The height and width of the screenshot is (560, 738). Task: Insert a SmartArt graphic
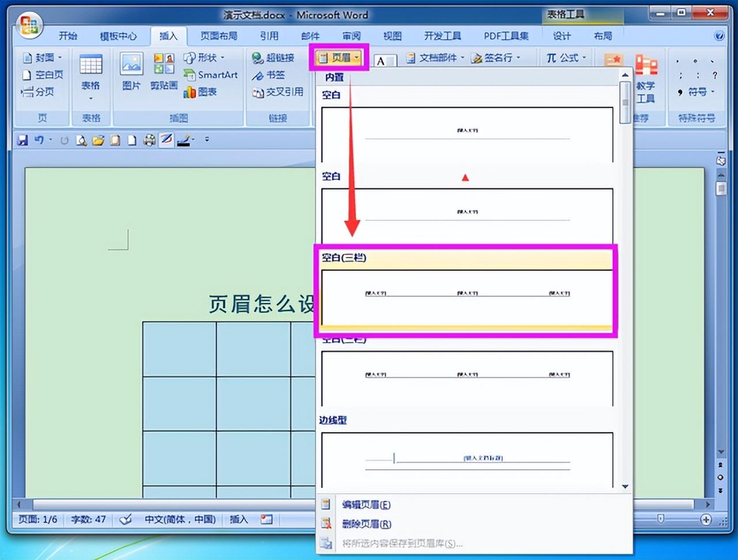210,74
